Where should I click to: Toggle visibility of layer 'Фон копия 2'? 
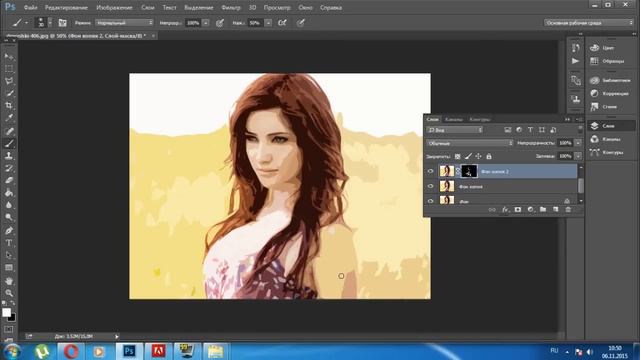pyautogui.click(x=431, y=171)
